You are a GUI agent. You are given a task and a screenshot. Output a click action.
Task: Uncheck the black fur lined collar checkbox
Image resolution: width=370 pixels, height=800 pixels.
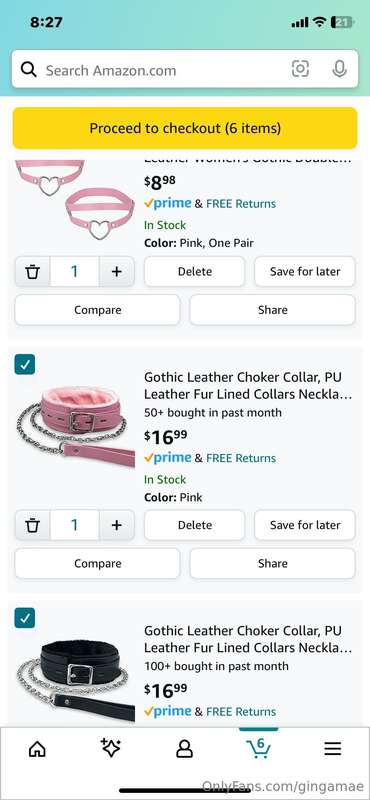(25, 618)
